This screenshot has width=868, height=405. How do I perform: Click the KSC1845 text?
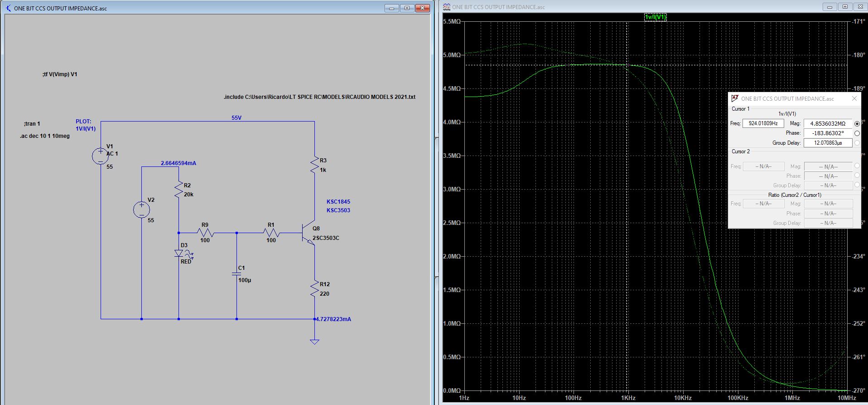click(x=338, y=202)
